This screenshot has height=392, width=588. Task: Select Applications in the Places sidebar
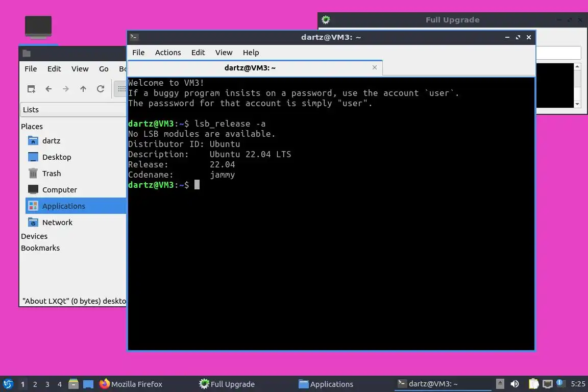76,206
